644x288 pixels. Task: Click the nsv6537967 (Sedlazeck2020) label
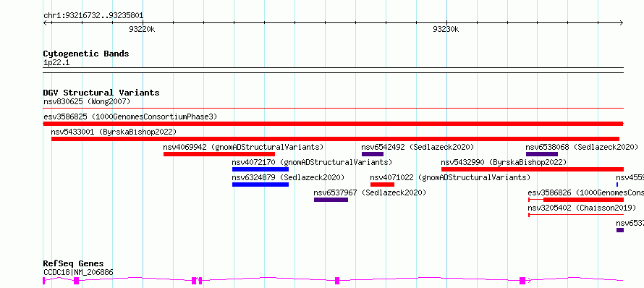pos(370,192)
